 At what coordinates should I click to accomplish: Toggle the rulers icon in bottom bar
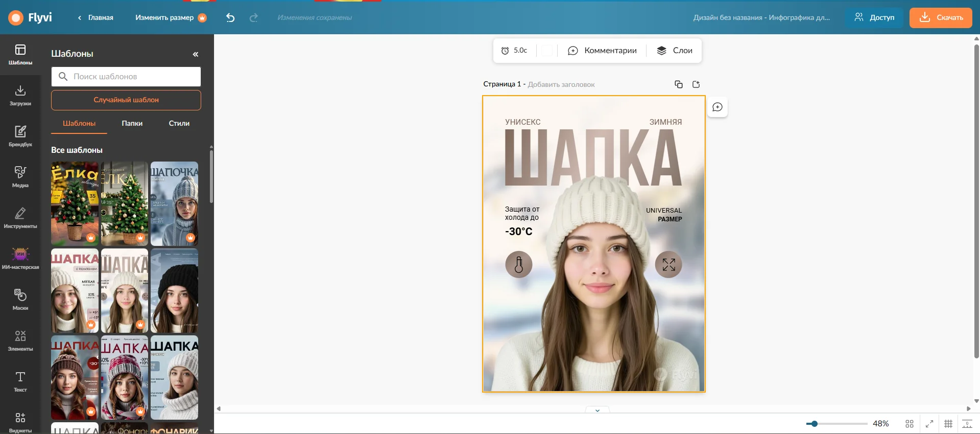point(967,424)
